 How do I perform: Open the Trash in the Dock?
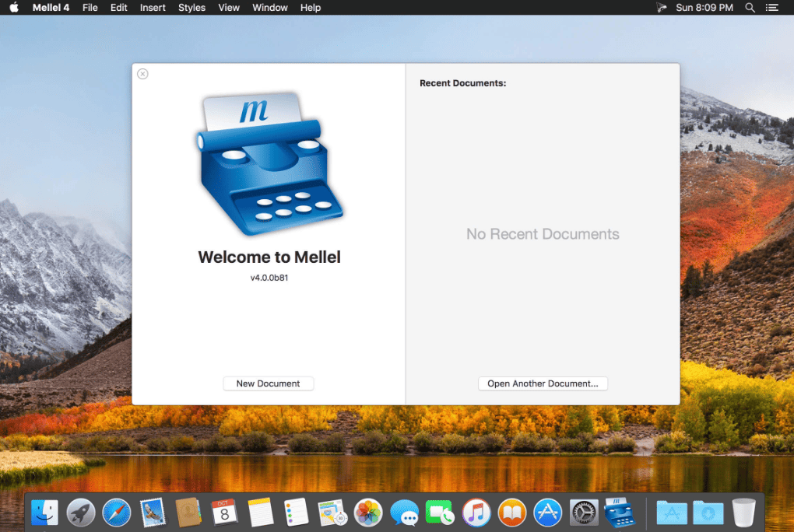744,513
